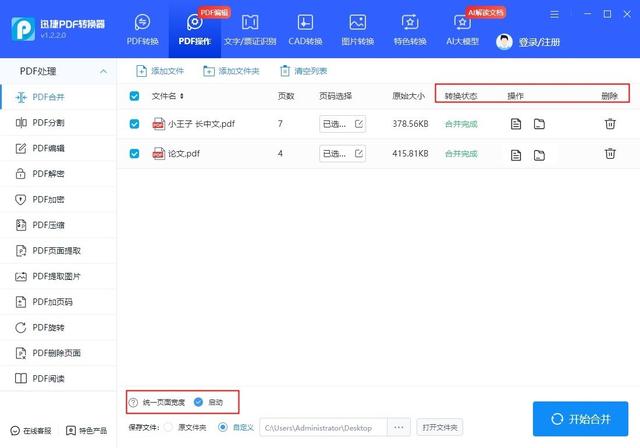
Task: Select PDF删除页面 in sidebar
Action: point(58,353)
